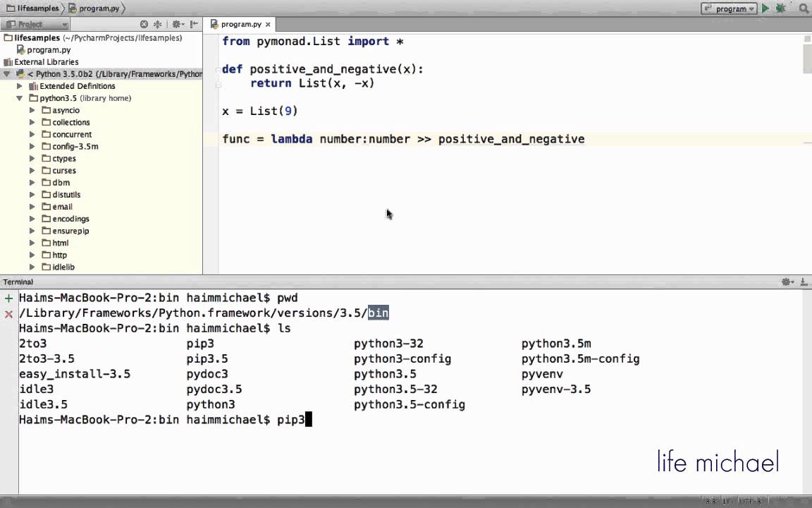
Task: Expand the idlelib folder
Action: pyautogui.click(x=32, y=267)
